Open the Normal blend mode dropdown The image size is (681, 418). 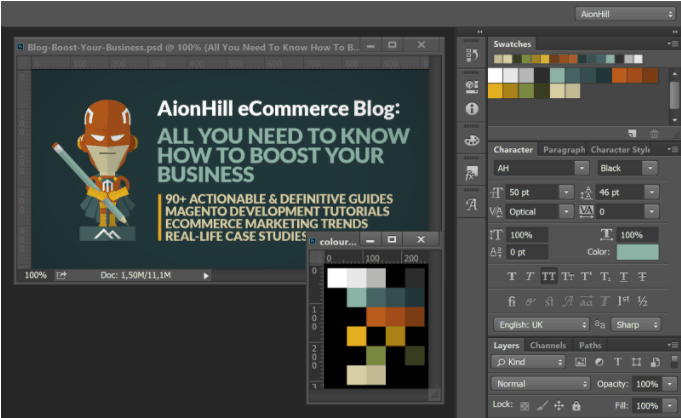coord(541,384)
